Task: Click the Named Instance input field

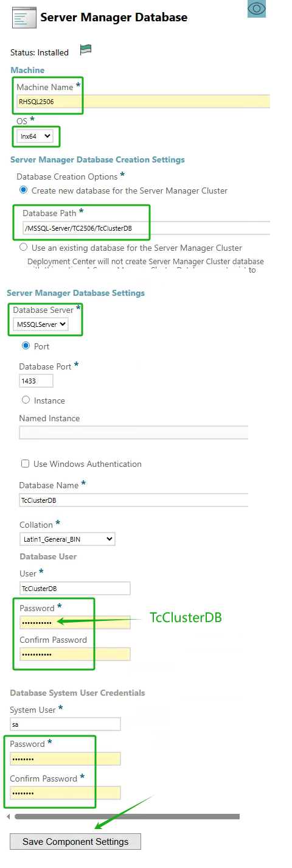Action: 134,433
